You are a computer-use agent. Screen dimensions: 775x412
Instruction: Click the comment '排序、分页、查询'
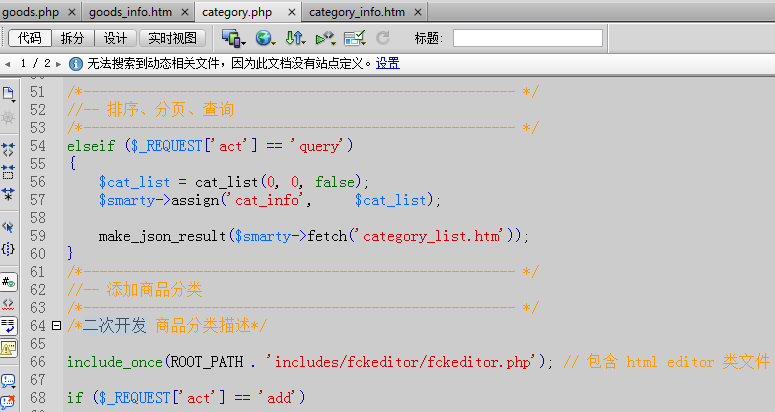(170, 110)
